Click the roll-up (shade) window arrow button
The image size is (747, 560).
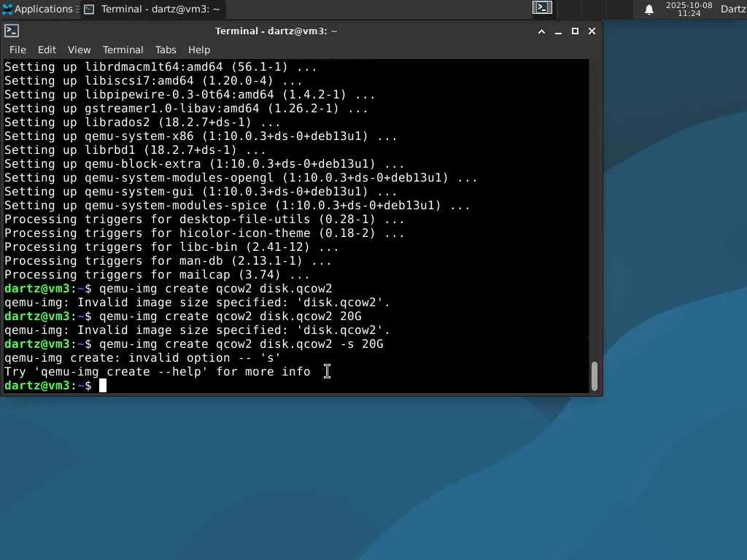[x=542, y=31]
